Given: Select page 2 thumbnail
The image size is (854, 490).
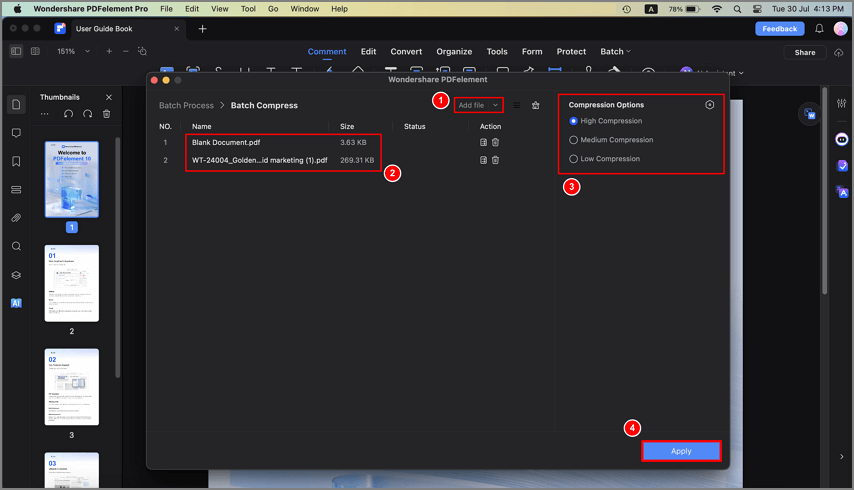Looking at the screenshot, I should (72, 283).
